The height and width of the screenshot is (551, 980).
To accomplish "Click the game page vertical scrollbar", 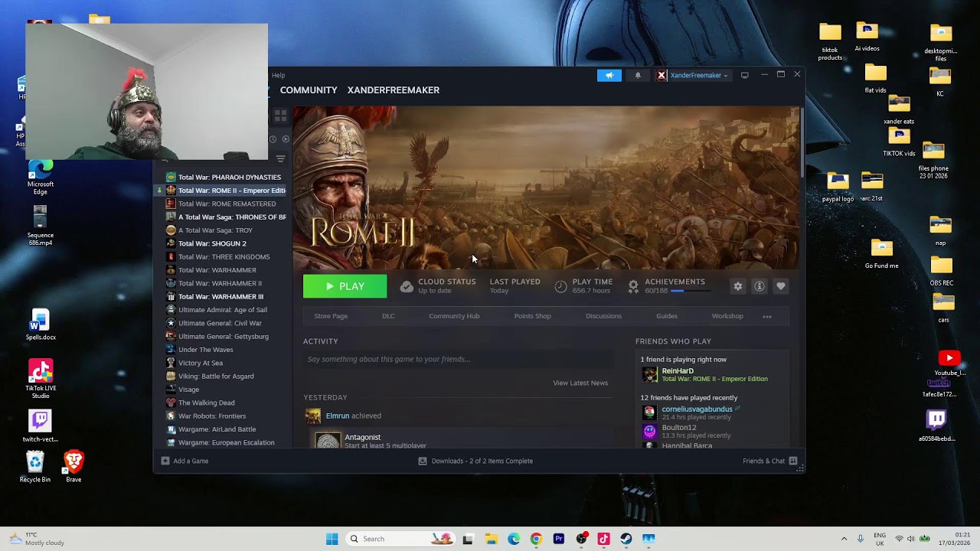I will coord(802,142).
